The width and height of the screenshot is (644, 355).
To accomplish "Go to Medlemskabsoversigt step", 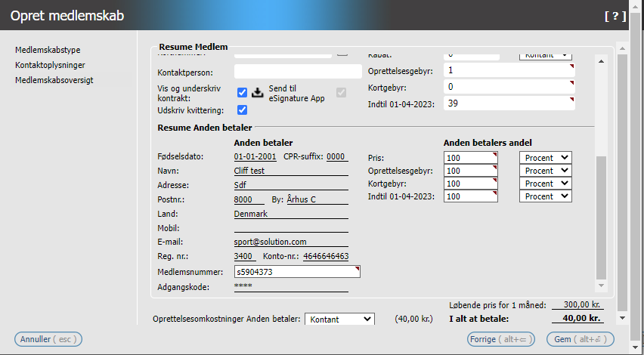I will point(54,80).
